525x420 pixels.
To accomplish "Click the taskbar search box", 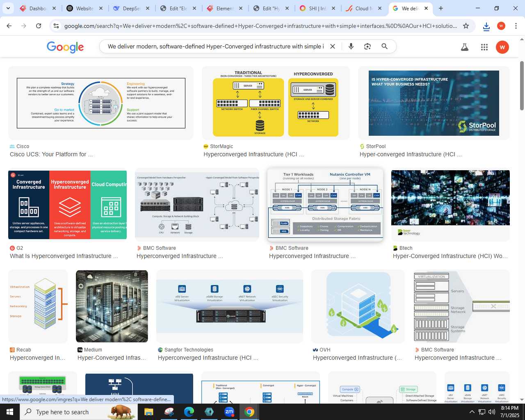I will [79, 412].
